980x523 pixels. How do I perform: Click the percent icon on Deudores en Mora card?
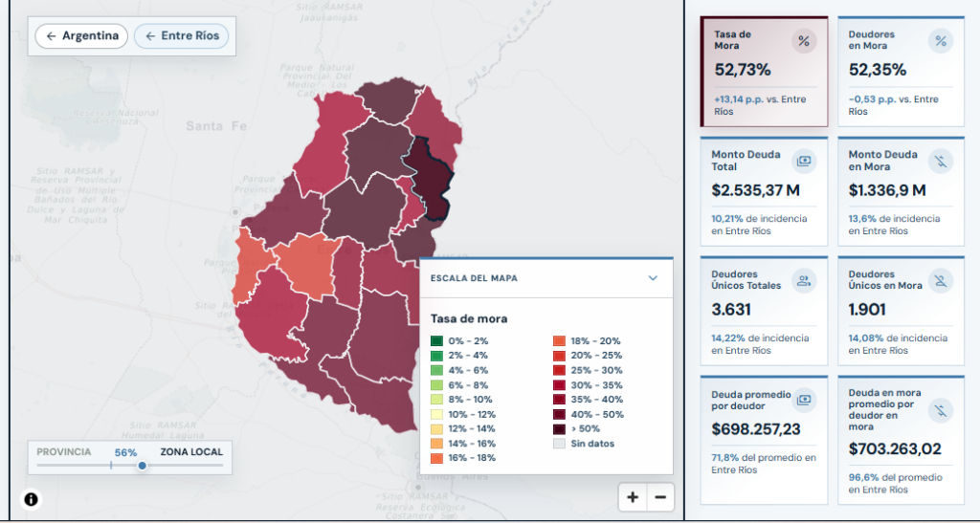941,41
